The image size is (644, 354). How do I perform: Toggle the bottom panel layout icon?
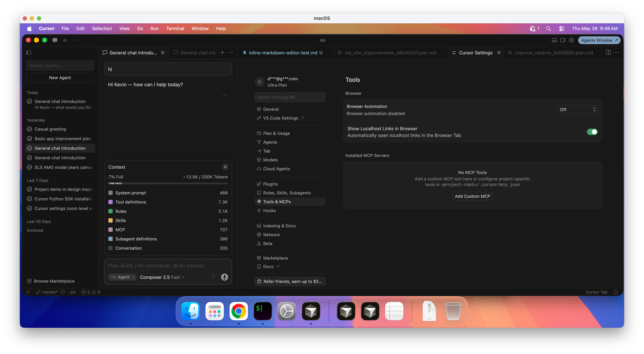[554, 40]
